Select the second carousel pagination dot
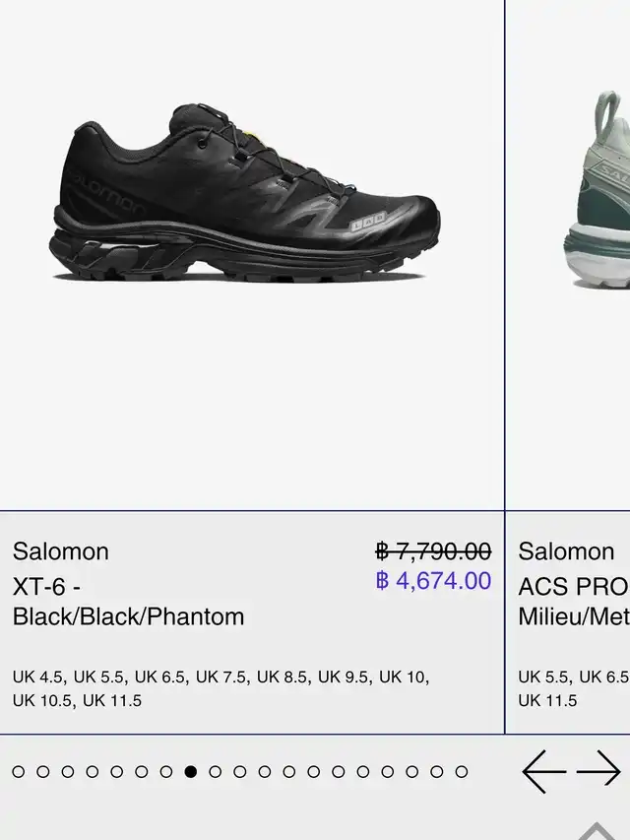The height and width of the screenshot is (840, 630). [x=43, y=771]
